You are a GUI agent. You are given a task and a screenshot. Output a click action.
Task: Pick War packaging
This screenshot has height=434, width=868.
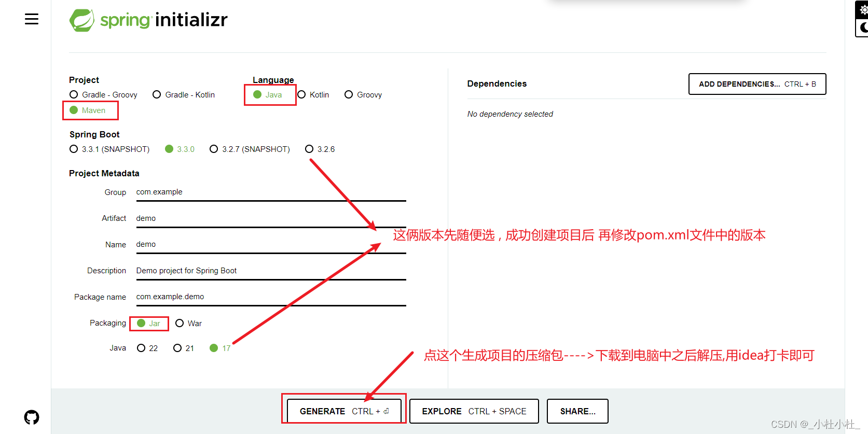point(189,323)
